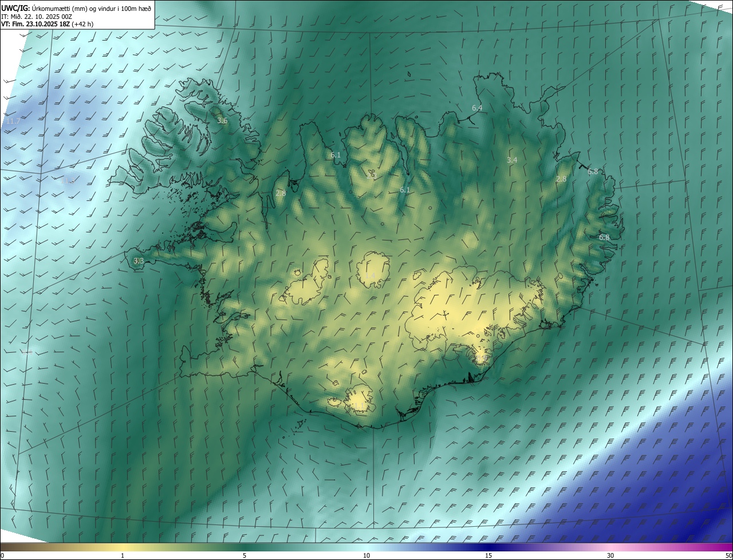Click the 11.3 precipitation value label
This screenshot has width=733, height=560.
(69, 180)
